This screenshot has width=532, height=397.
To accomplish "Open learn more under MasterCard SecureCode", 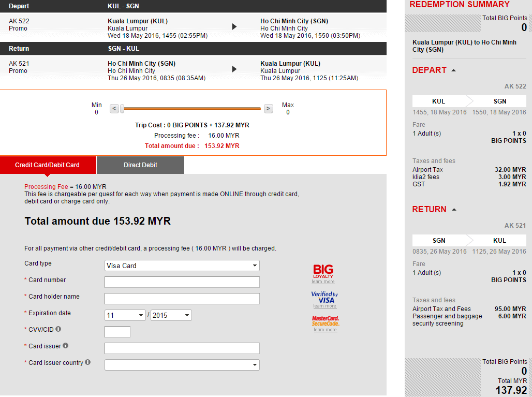I will (325, 330).
